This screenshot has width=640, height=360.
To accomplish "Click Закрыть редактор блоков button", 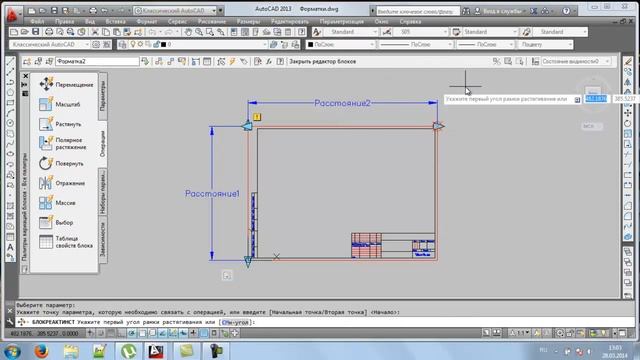I will pos(322,62).
